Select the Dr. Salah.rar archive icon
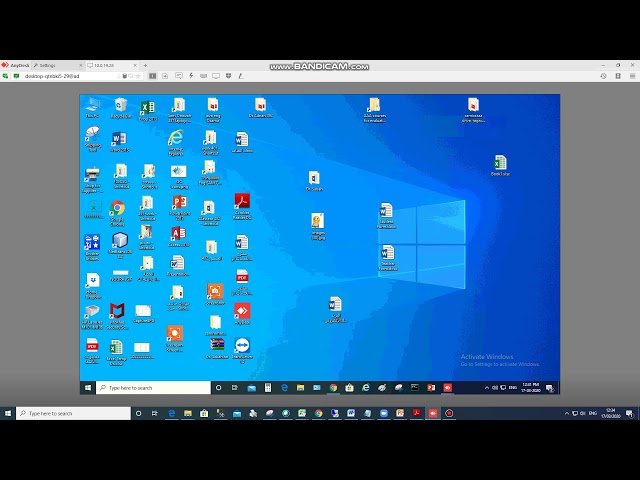This screenshot has width=640, height=480. pos(217,348)
